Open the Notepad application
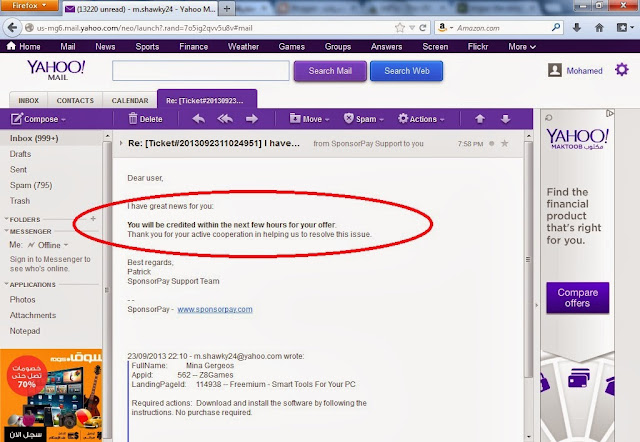This screenshot has height=442, width=640. [x=25, y=331]
